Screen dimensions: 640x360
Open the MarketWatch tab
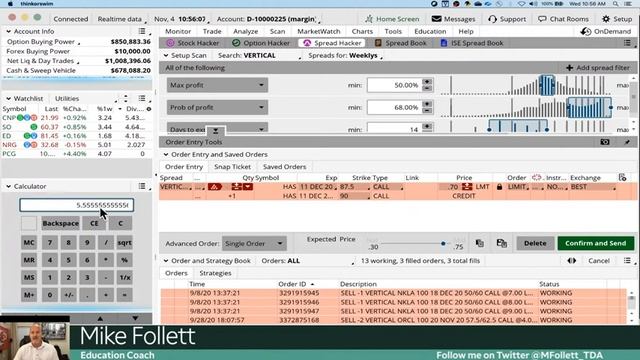[x=318, y=31]
